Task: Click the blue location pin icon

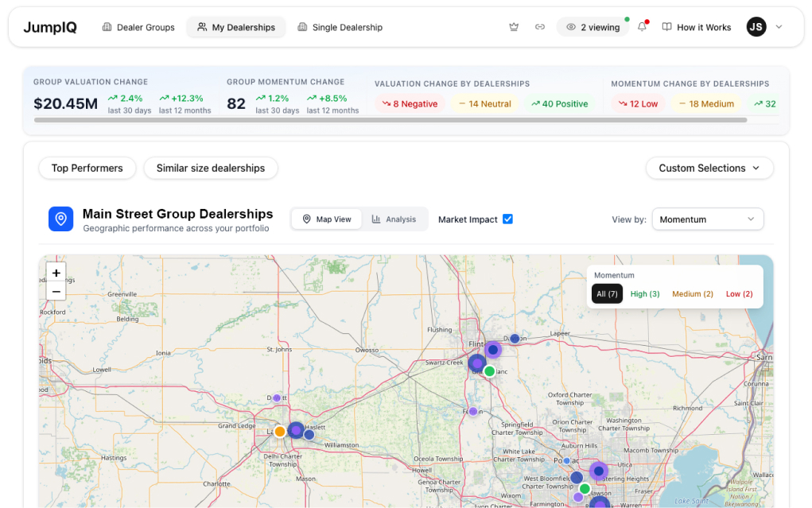Action: pos(60,219)
